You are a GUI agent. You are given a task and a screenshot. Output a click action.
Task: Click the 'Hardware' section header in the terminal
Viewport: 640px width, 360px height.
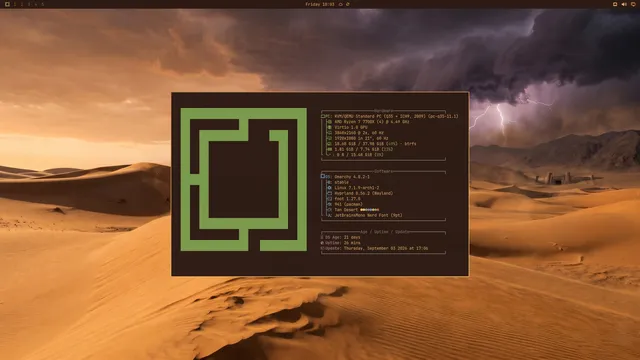[x=384, y=111]
